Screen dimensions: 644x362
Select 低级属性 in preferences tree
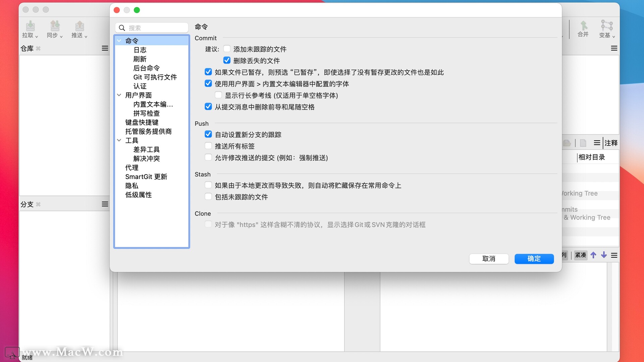(x=139, y=195)
